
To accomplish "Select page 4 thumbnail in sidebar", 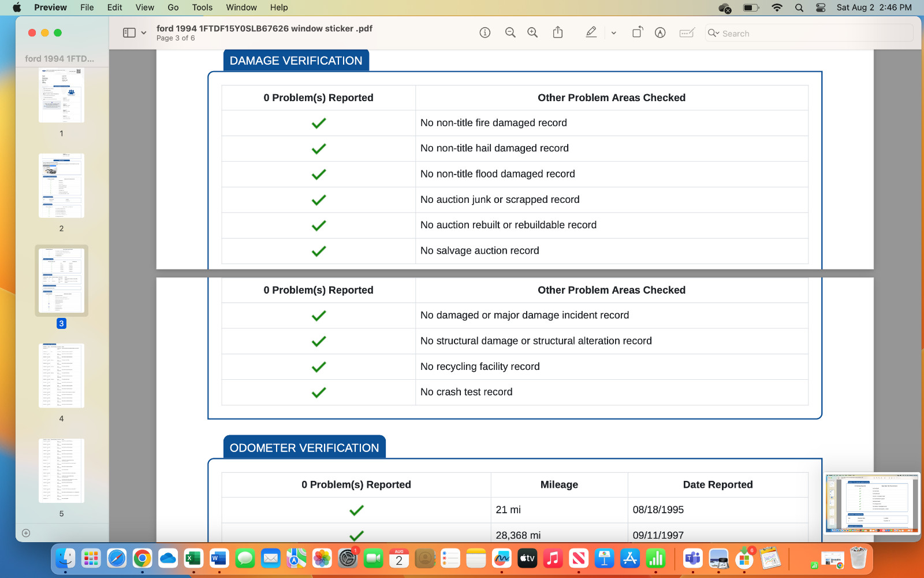I will 61,376.
